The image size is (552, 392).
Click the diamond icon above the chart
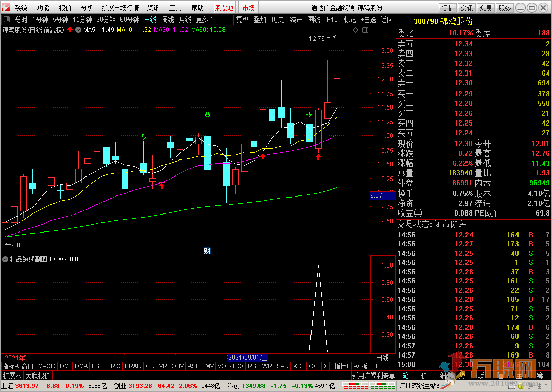point(356,30)
